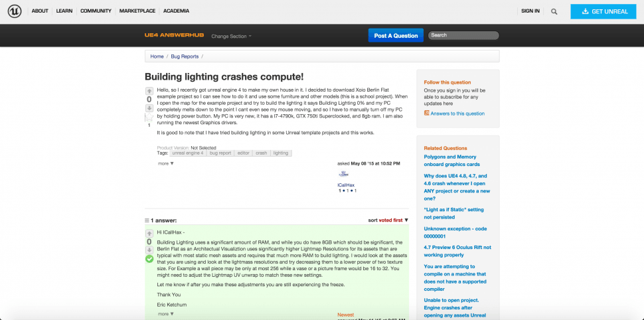
Task: Open related question about UE4 4.8, 4.7 crash
Action: tap(457, 187)
